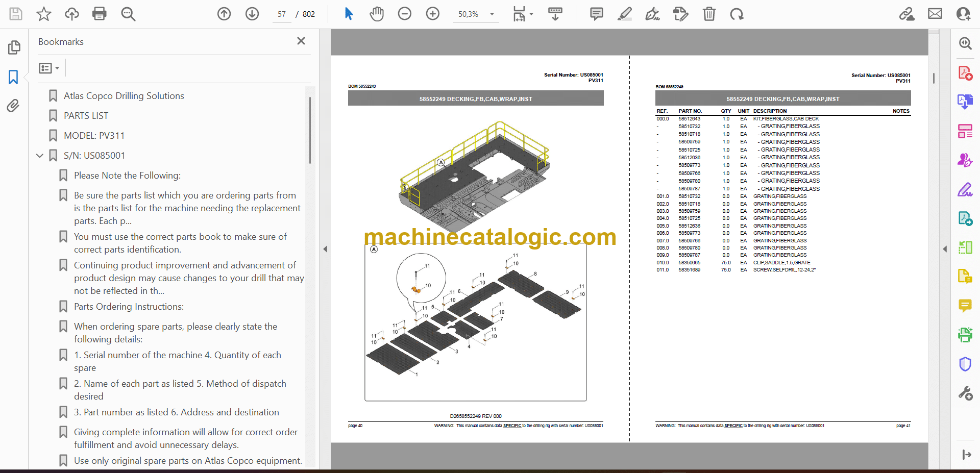980x473 pixels.
Task: Collapse the left navigation pane arrow
Action: coord(325,249)
